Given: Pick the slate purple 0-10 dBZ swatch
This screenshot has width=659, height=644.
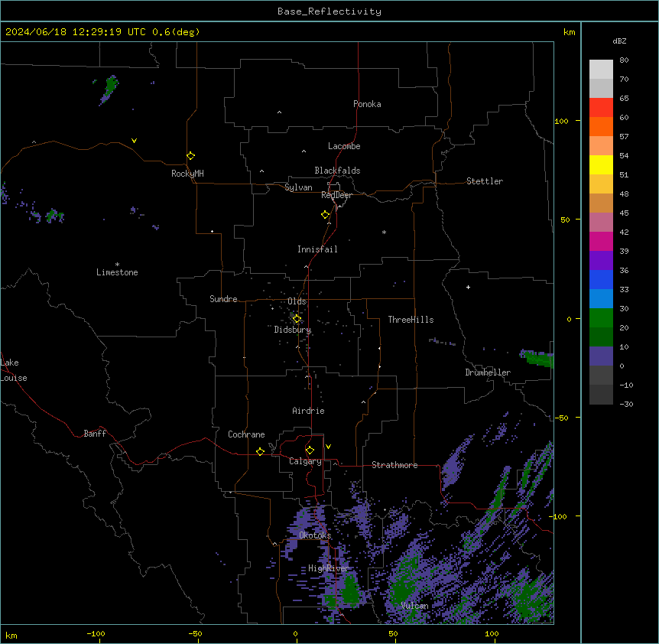Looking at the screenshot, I should [601, 356].
